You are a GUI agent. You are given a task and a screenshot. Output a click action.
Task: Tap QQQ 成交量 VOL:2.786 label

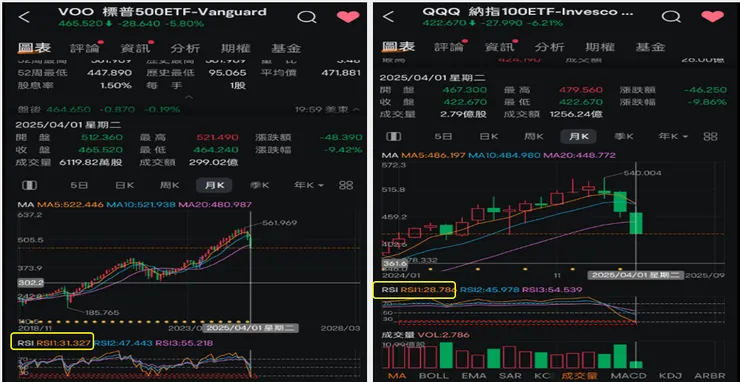click(x=425, y=335)
